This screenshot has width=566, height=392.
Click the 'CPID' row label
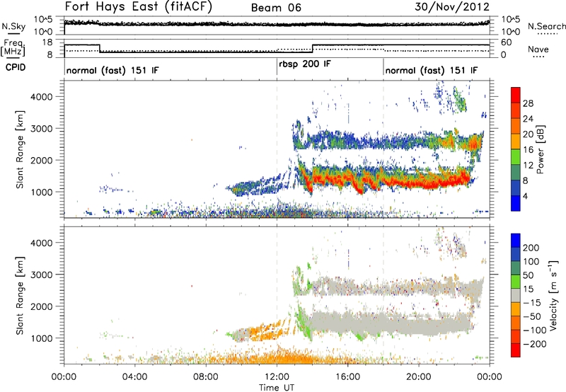[16, 67]
